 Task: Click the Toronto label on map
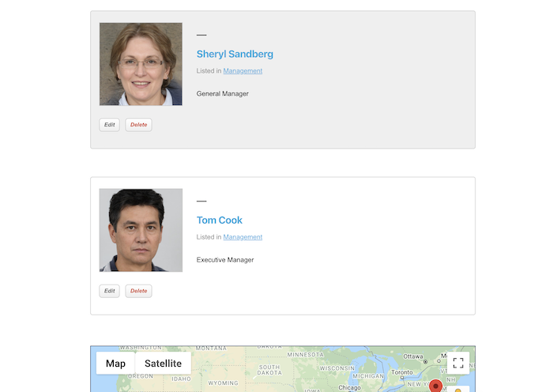(x=401, y=372)
